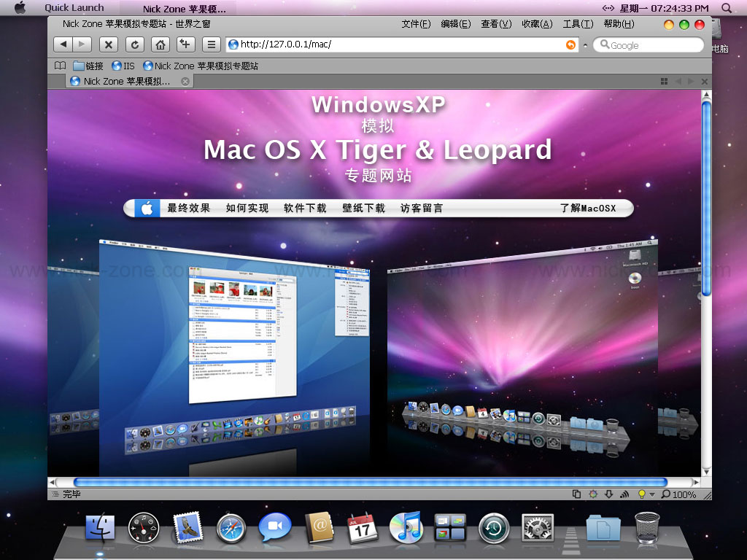
Task: Open the 帮助(H) menu
Action: click(x=619, y=24)
